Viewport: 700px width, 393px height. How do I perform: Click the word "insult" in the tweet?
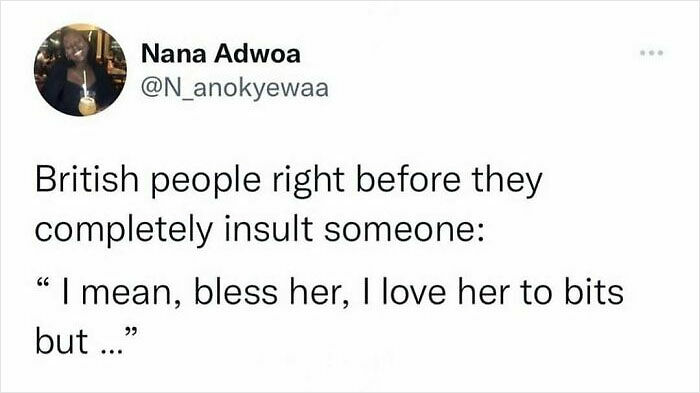[x=268, y=230]
